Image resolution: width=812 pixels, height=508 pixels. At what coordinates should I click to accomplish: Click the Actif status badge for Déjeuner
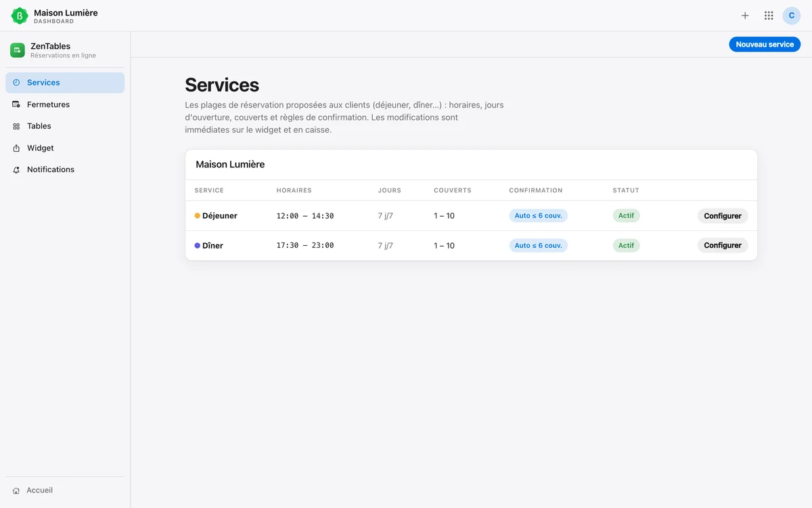(x=626, y=216)
